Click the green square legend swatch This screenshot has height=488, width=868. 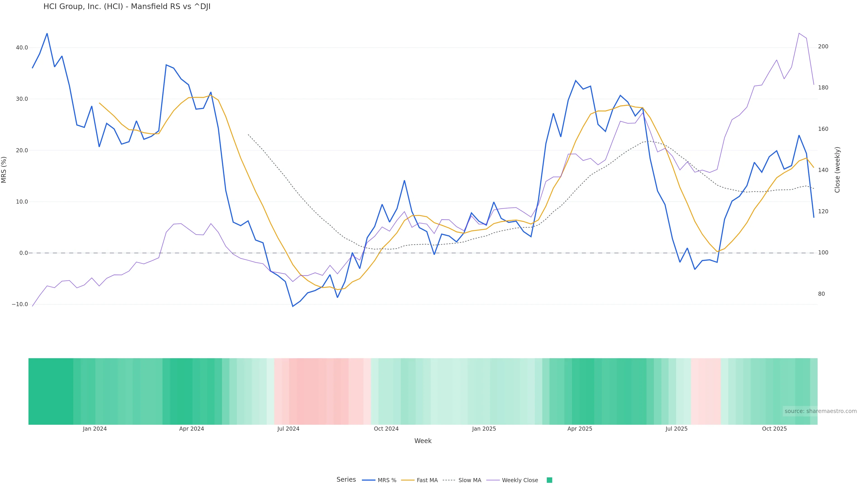pos(549,480)
